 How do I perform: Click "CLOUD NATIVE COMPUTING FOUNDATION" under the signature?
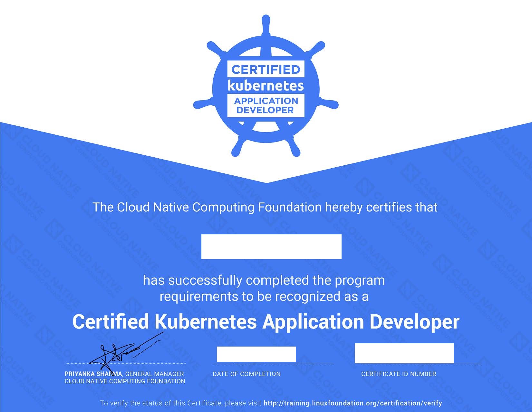(x=125, y=381)
